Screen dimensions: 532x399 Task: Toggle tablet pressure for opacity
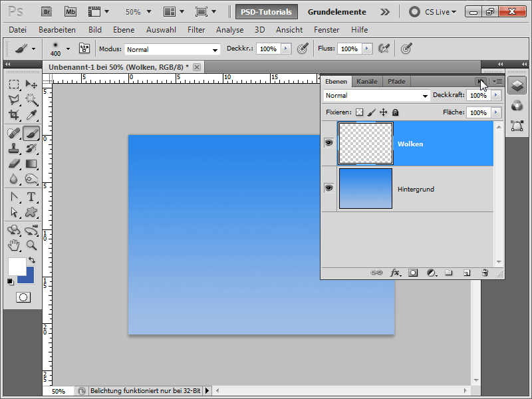303,49
